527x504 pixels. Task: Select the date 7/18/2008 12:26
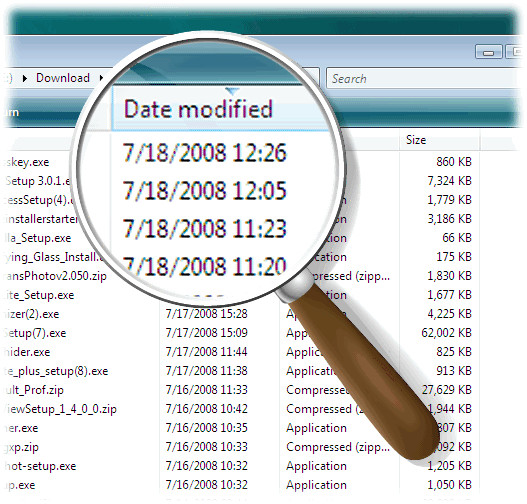204,153
